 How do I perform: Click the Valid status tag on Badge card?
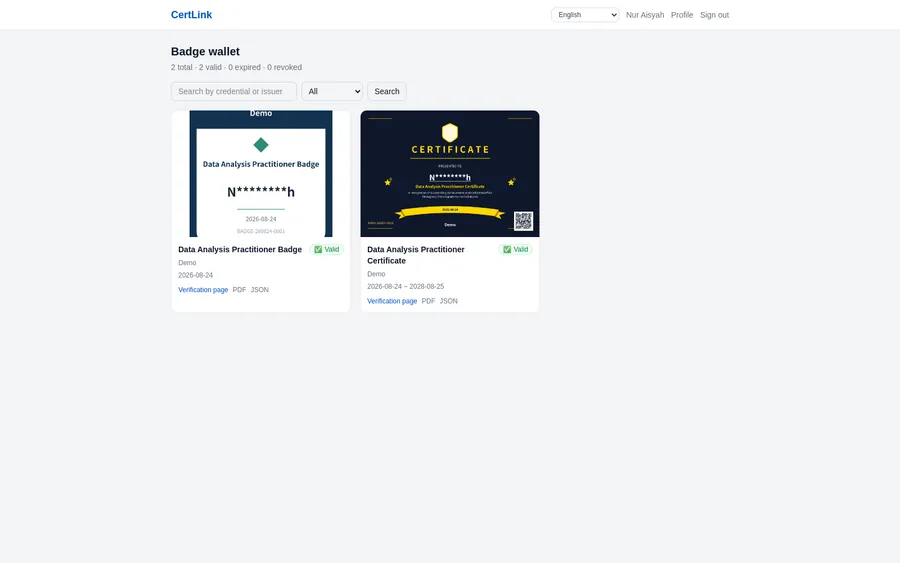[x=327, y=250]
